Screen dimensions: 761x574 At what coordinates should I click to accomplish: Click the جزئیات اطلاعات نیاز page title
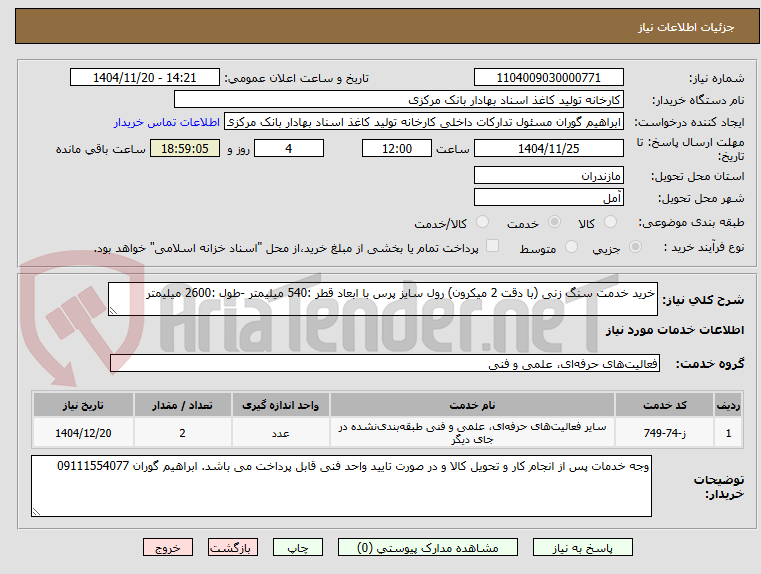click(x=686, y=27)
